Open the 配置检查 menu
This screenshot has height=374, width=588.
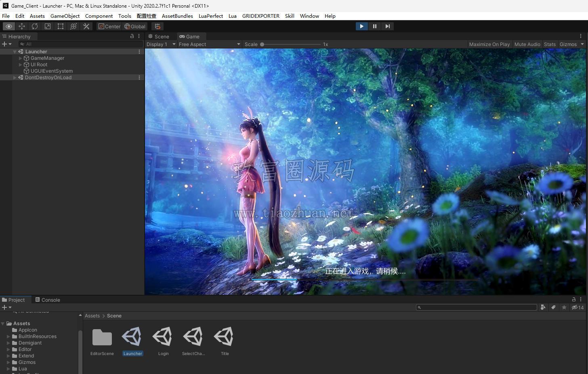tap(147, 16)
